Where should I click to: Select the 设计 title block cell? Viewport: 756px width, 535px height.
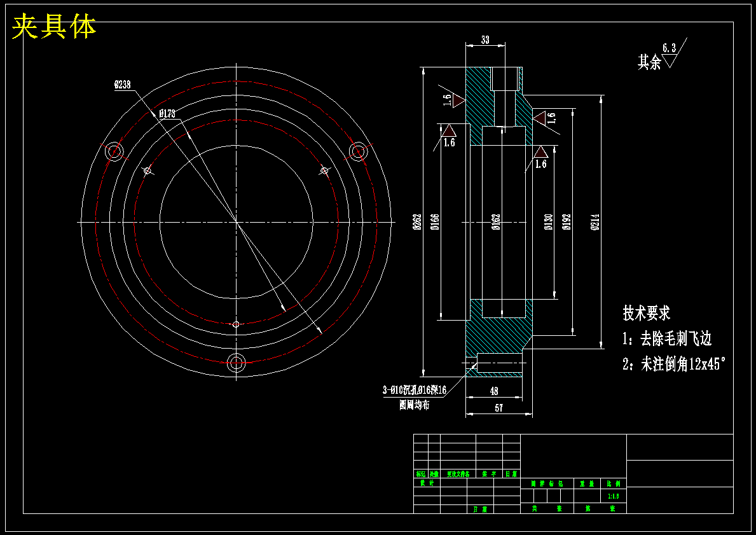click(427, 483)
